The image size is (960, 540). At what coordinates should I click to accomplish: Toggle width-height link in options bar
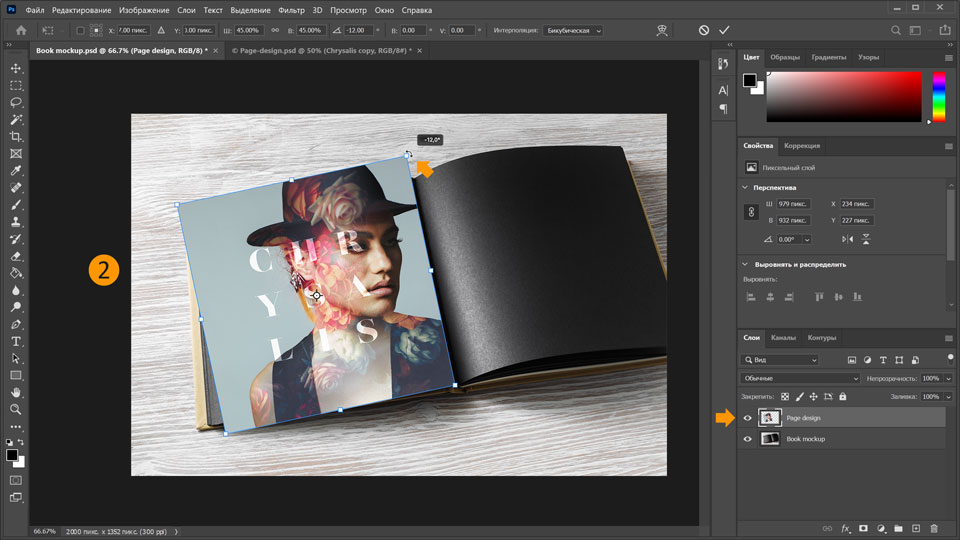pyautogui.click(x=275, y=30)
